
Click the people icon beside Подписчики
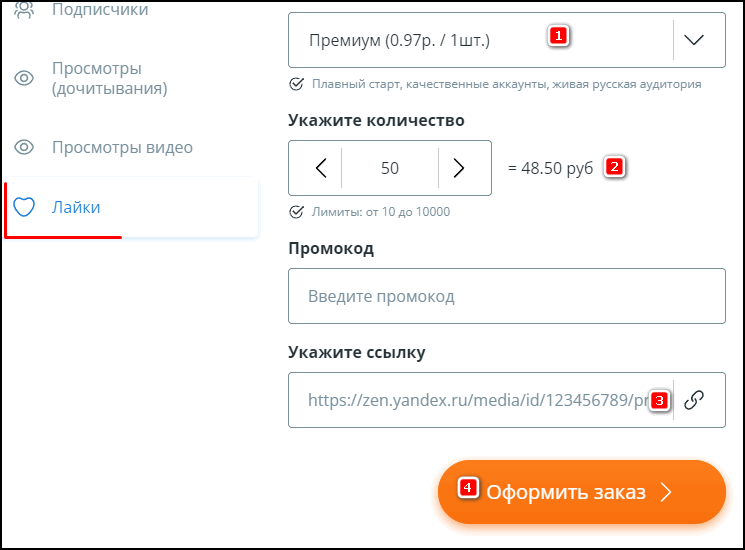click(x=25, y=10)
